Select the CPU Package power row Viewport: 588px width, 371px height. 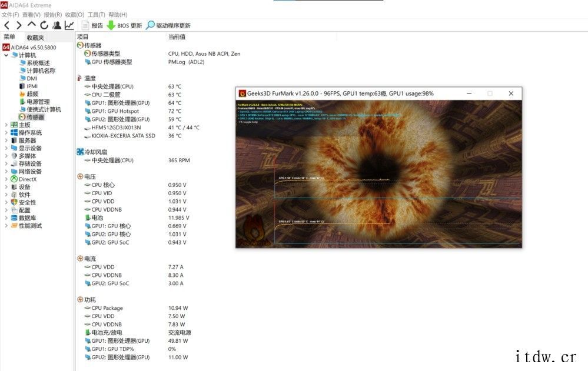(x=136, y=308)
